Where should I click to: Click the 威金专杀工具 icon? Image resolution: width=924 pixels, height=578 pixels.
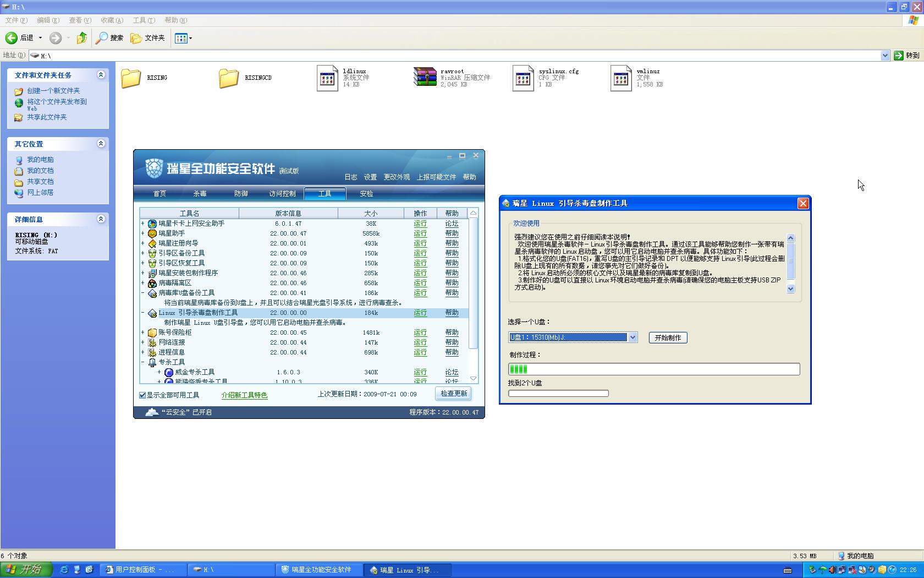tap(169, 372)
